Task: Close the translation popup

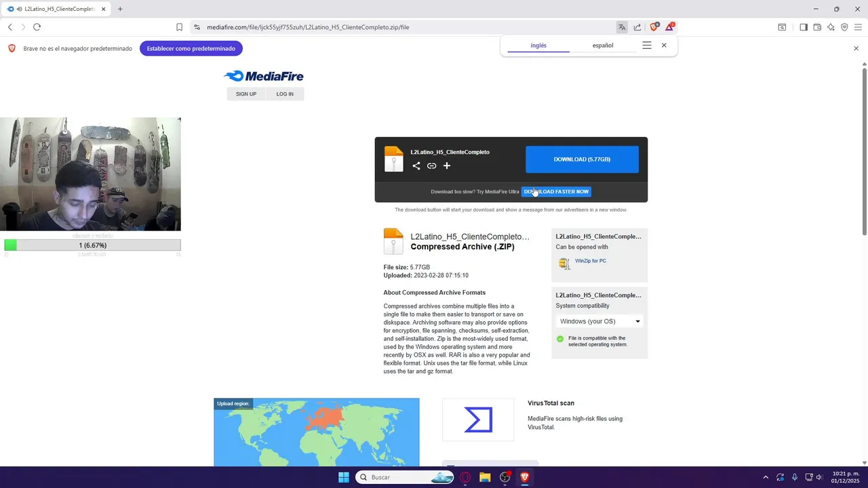Action: click(664, 45)
